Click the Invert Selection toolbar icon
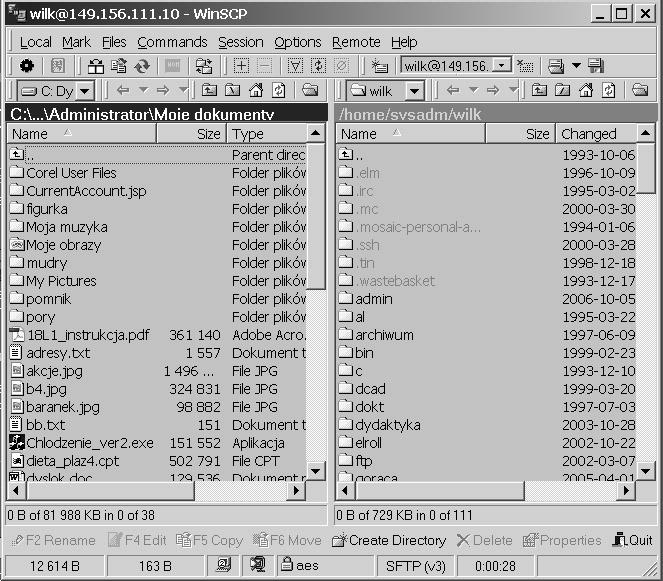Screen dimensions: 663x581 pos(318,66)
